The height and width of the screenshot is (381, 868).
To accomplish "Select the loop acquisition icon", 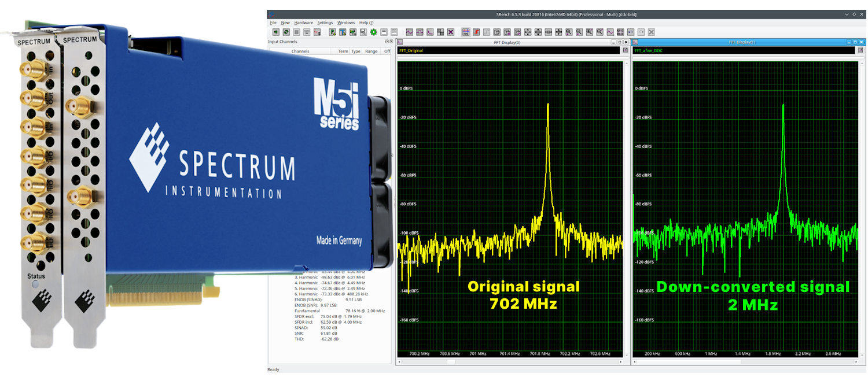I will tap(286, 33).
